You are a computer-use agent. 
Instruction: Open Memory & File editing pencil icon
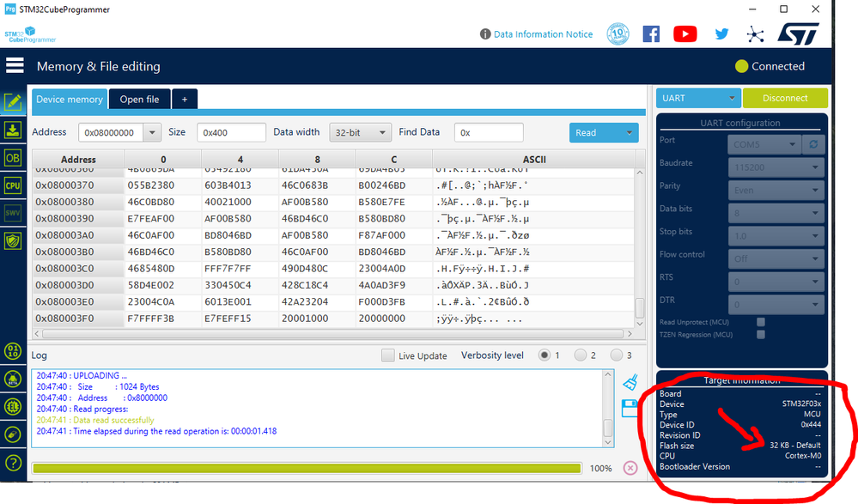click(x=13, y=102)
